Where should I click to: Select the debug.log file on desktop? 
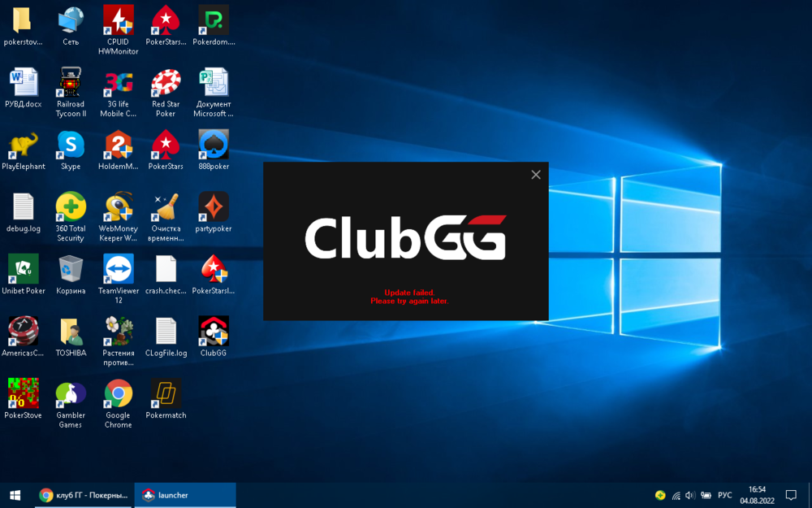[x=24, y=208]
